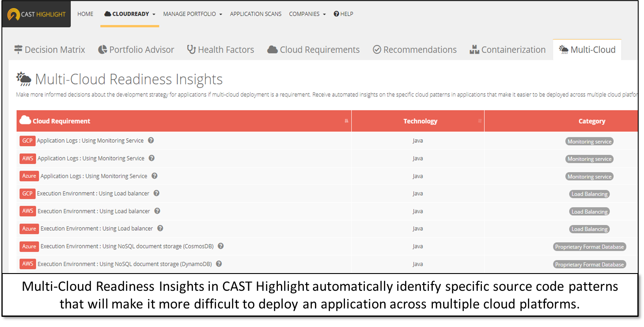Select Azure 'Application Logs : Using Monitoring Service' text
Screen dimensions: 644x327
94,176
